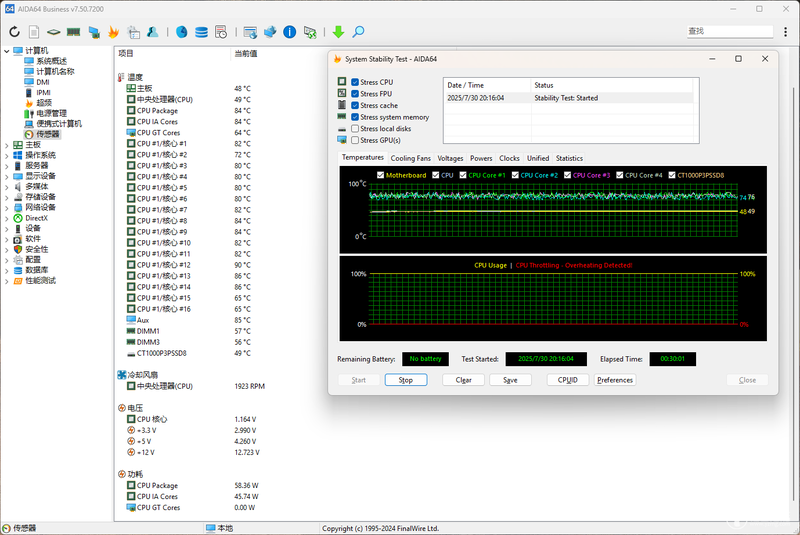
Task: Click the memory module toolbar icon
Action: [x=73, y=32]
